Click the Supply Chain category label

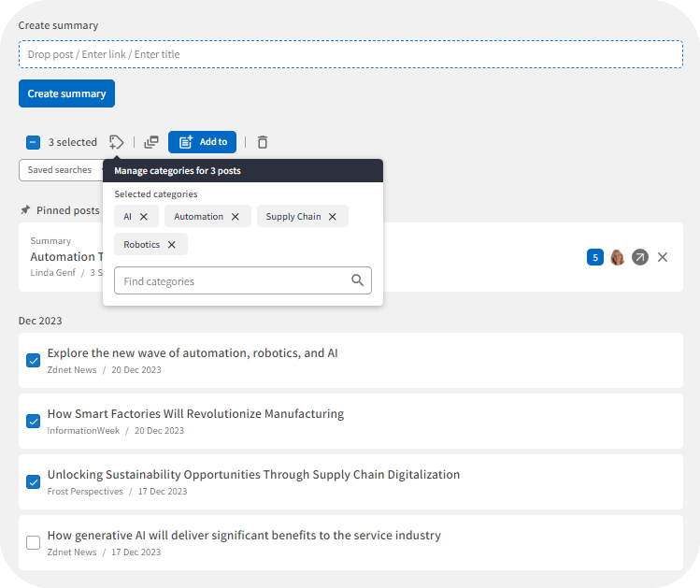293,217
